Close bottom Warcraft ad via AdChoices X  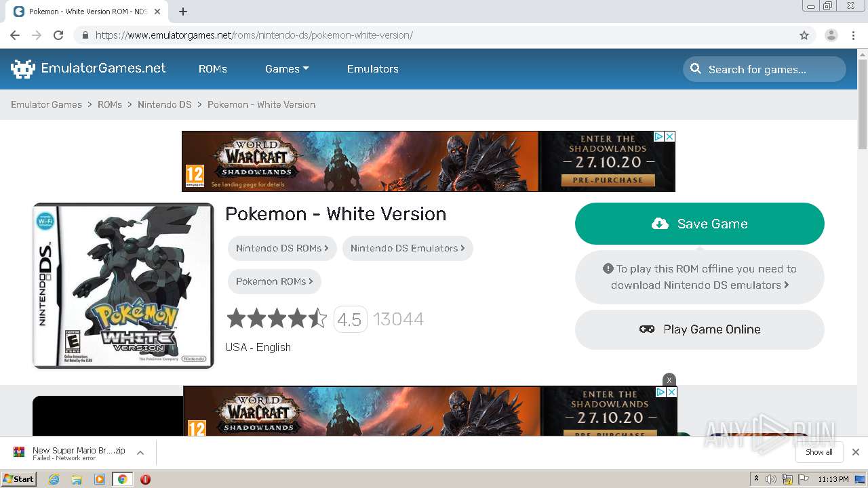tap(671, 392)
